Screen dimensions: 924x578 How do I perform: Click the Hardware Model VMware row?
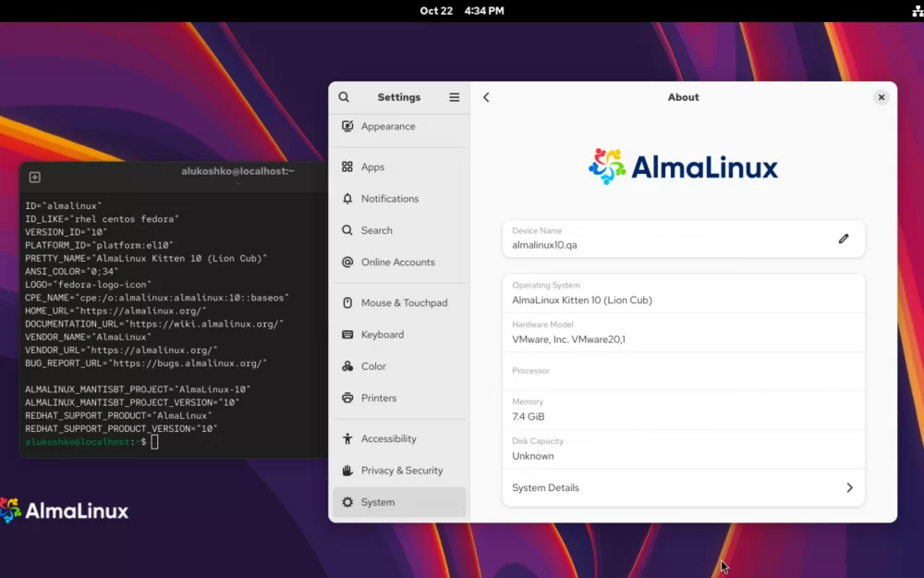[x=683, y=333]
